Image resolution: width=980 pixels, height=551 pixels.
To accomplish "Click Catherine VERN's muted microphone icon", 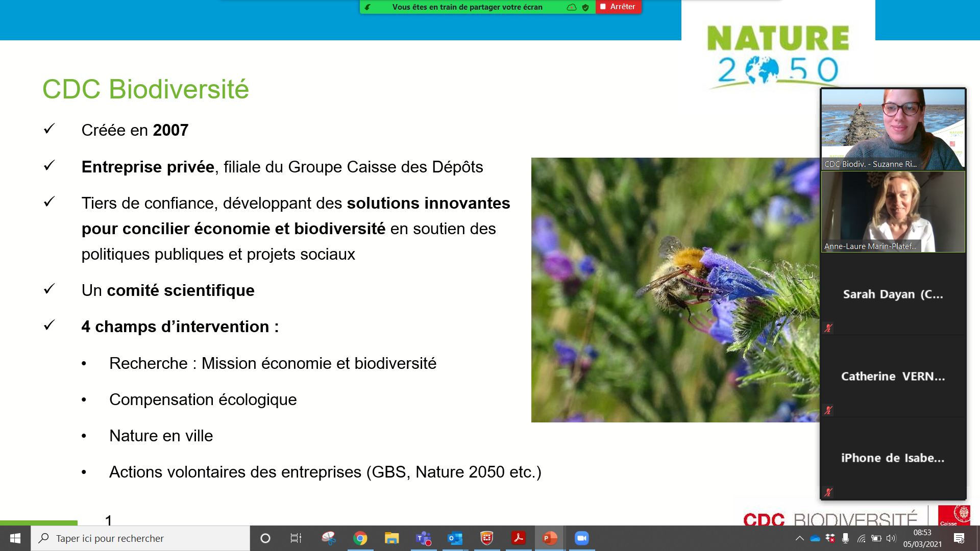I will (x=828, y=410).
